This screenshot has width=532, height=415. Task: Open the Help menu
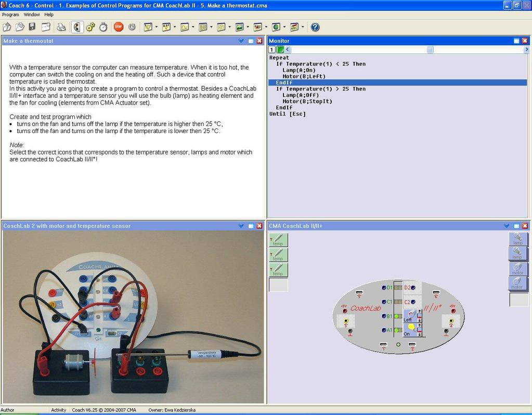pos(49,15)
